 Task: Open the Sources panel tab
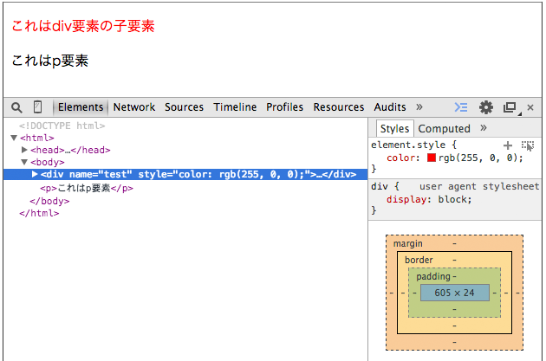[x=184, y=107]
